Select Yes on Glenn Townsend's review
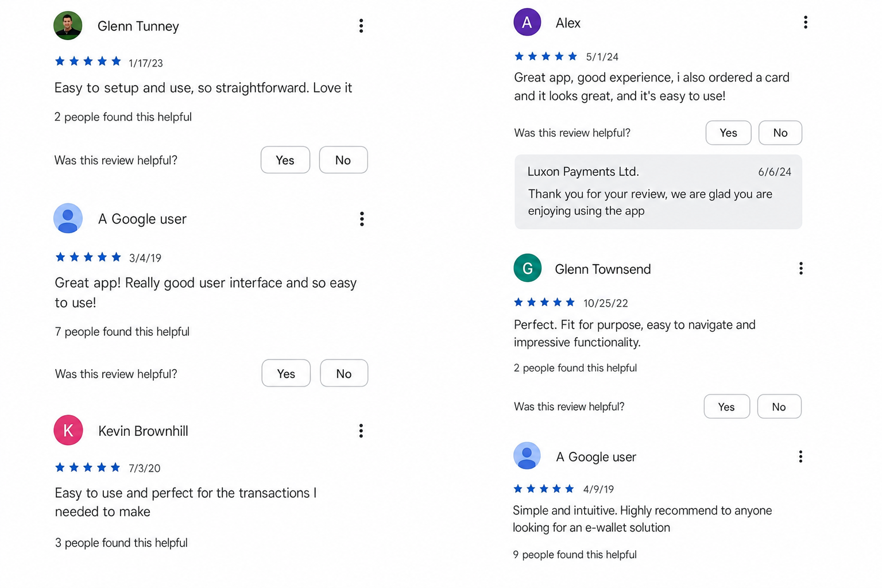This screenshot has width=882, height=588. pos(727,407)
